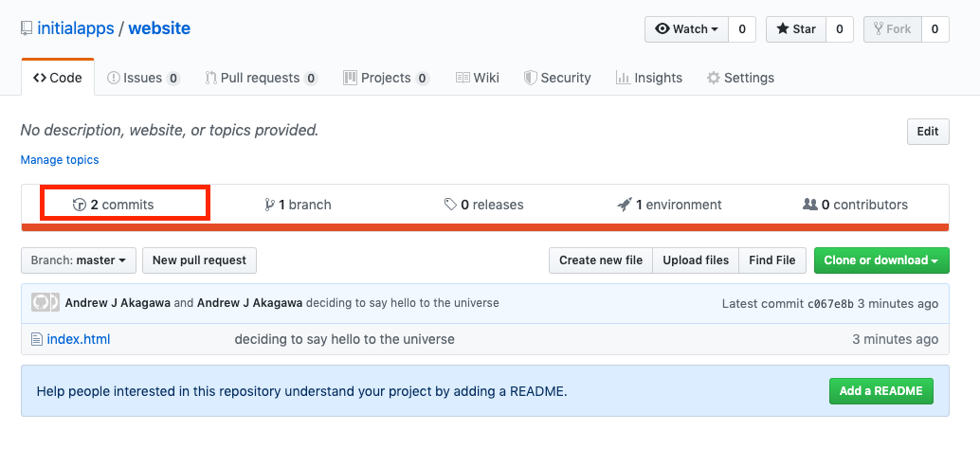This screenshot has width=980, height=466.
Task: Click the Find File button
Action: pos(772,260)
